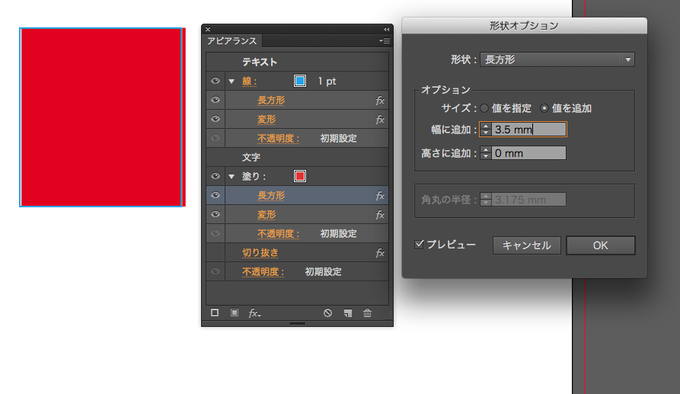This screenshot has height=394, width=680.
Task: Click fx icon on 変形 row under 塗り
Action: pyautogui.click(x=380, y=215)
